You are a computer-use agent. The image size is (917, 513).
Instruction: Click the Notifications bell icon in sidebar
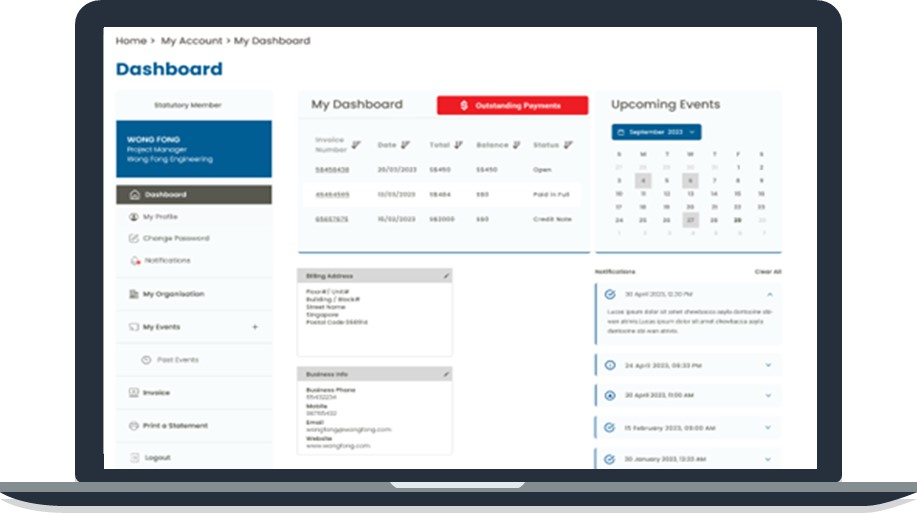(134, 261)
